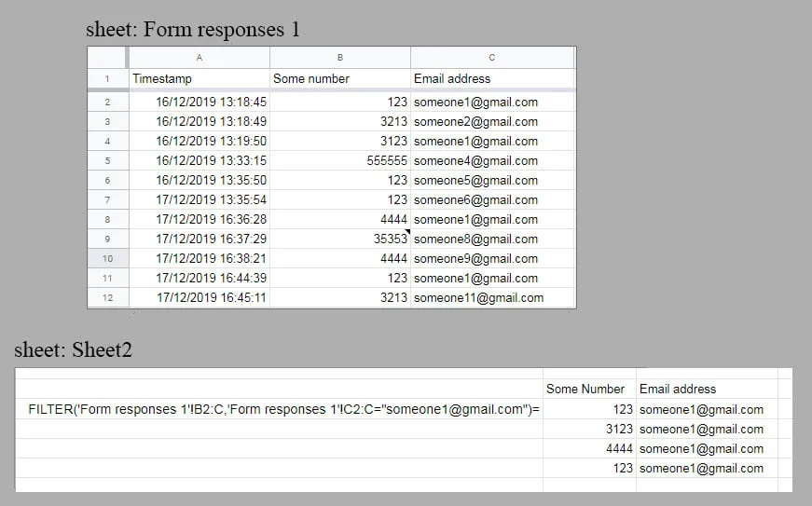Select the someone5@gmail.com cell
This screenshot has height=506, width=812.
[x=492, y=180]
